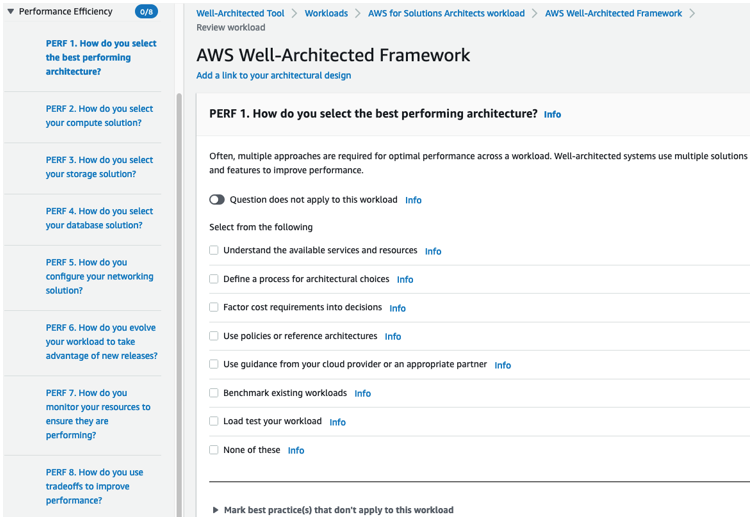The height and width of the screenshot is (522, 755).
Task: Select PERF 4 database solution question
Action: point(99,218)
